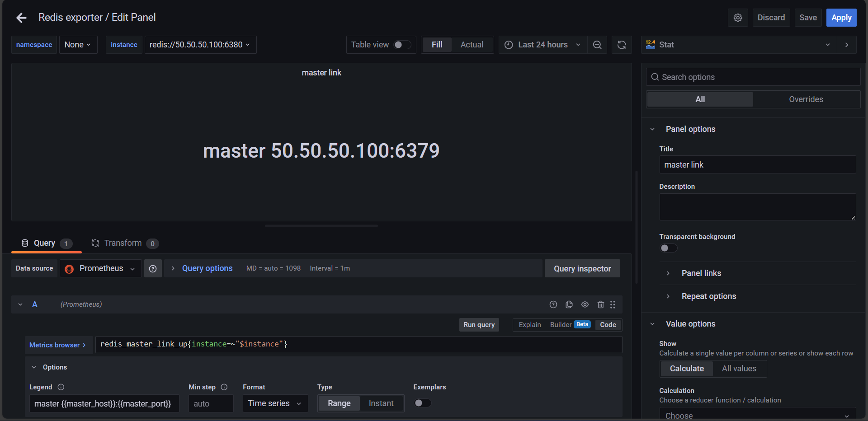Screen dimensions: 868x421
Task: Click Legend info icon
Action: click(61, 387)
